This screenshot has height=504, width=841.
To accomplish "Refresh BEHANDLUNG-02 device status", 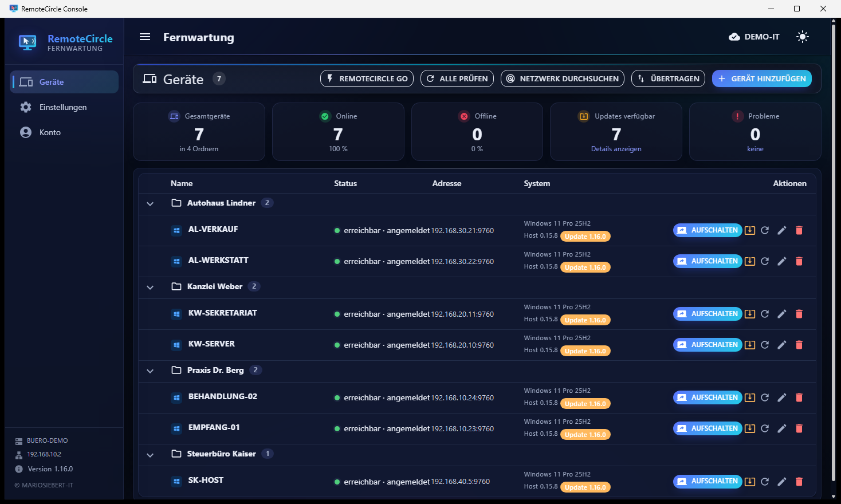I will click(765, 397).
